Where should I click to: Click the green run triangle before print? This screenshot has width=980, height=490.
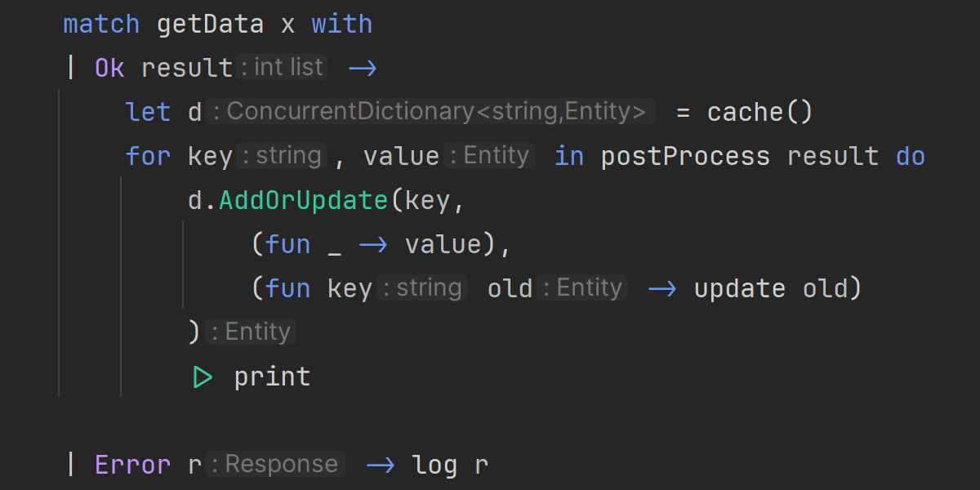click(202, 376)
